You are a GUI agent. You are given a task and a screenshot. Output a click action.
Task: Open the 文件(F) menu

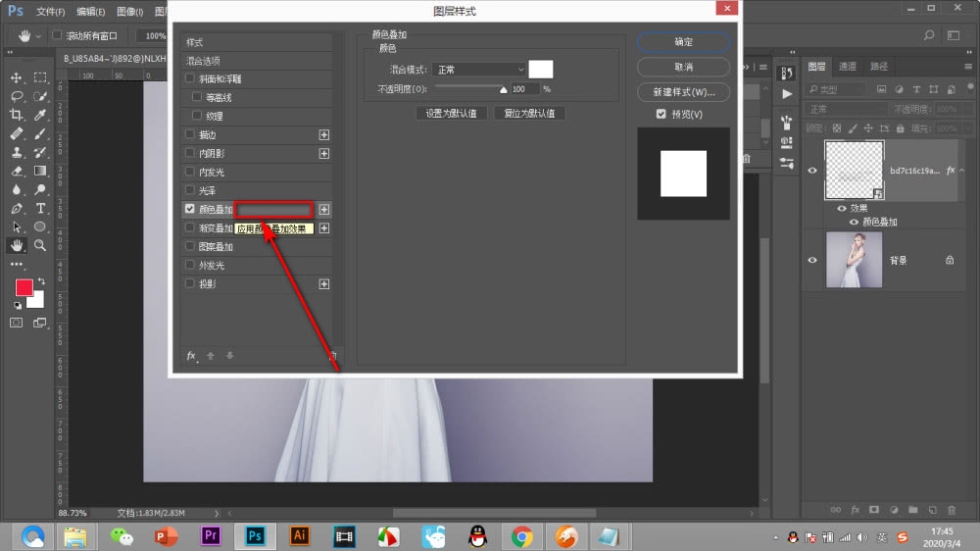pyautogui.click(x=51, y=11)
